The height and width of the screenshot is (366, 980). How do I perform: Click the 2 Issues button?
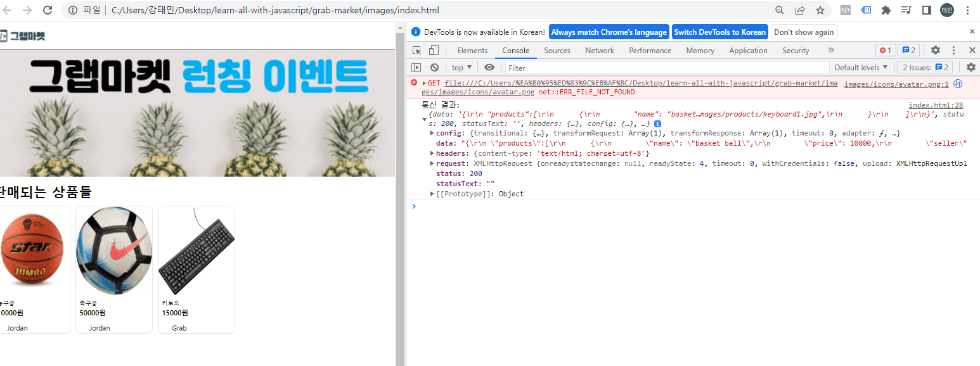tap(925, 67)
